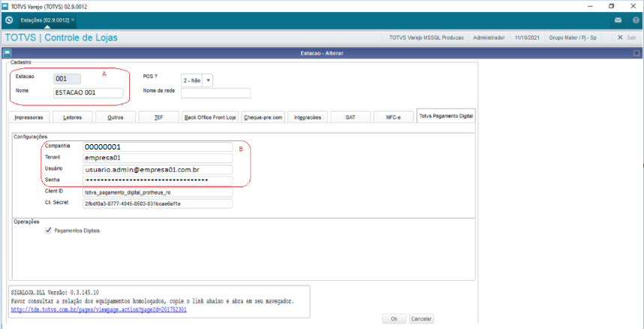Close the Estacao - Alterar dialog
The width and height of the screenshot is (644, 329).
pos(636,53)
